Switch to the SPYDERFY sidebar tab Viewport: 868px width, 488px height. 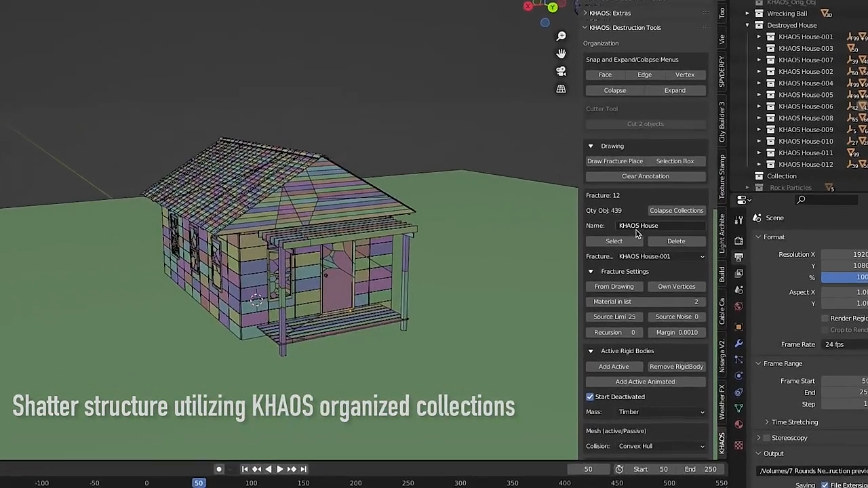[722, 70]
